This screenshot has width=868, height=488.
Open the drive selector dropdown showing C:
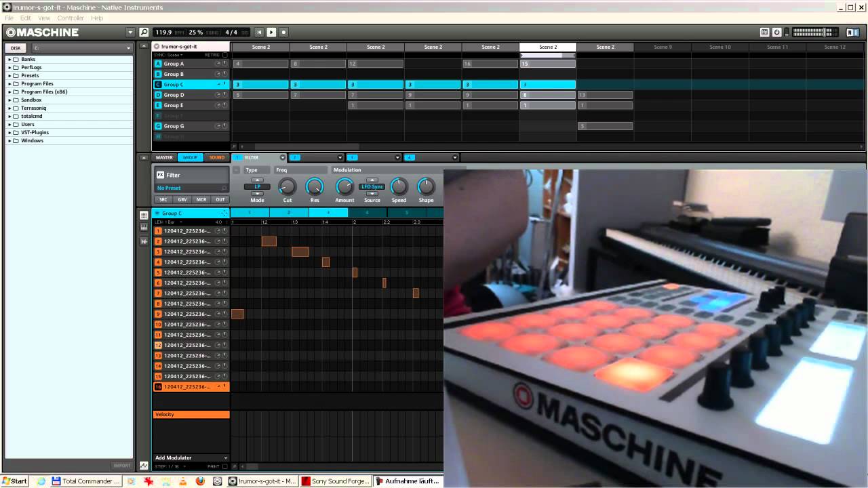pos(82,48)
